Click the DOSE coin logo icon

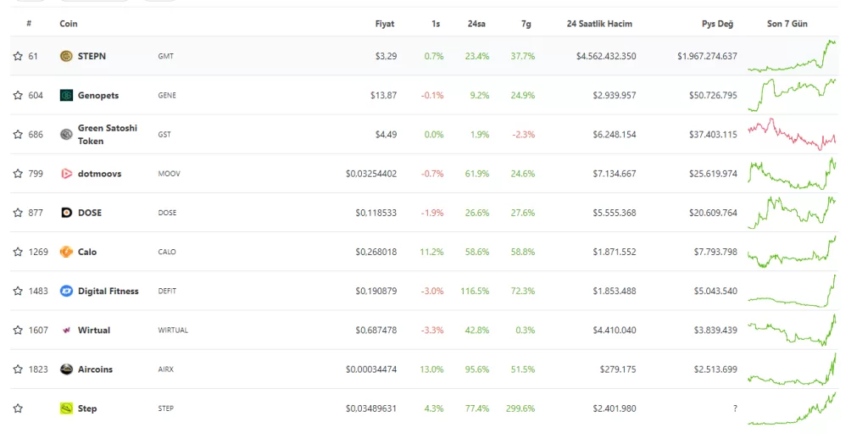pos(66,213)
